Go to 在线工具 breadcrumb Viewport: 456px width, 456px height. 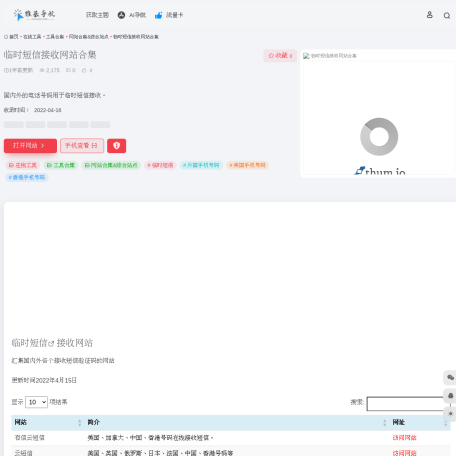[32, 37]
